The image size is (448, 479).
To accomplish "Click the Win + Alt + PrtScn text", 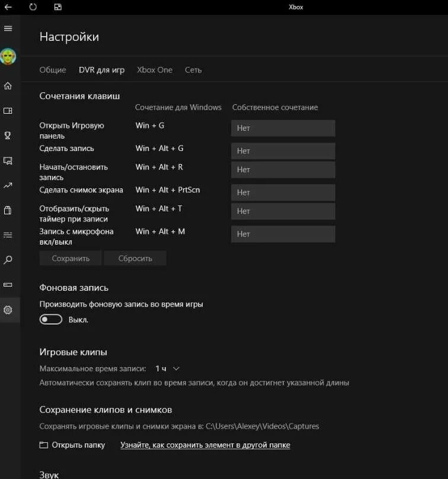I will (x=168, y=190).
